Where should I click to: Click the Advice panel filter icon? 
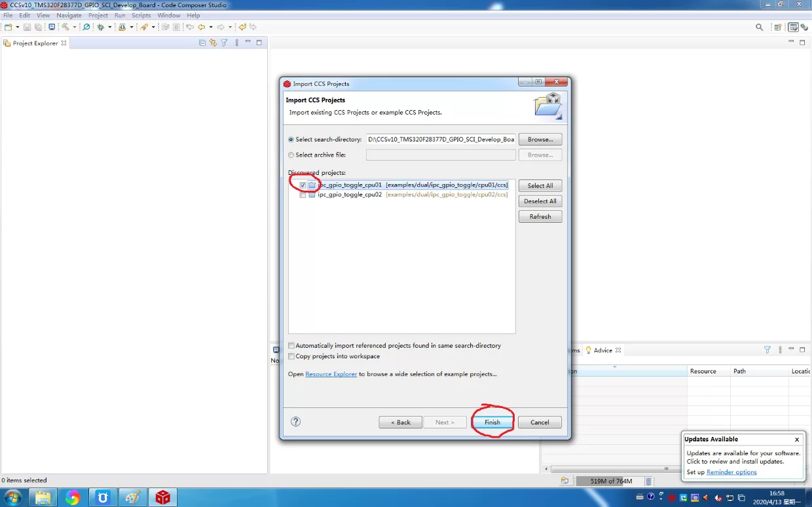pyautogui.click(x=767, y=350)
